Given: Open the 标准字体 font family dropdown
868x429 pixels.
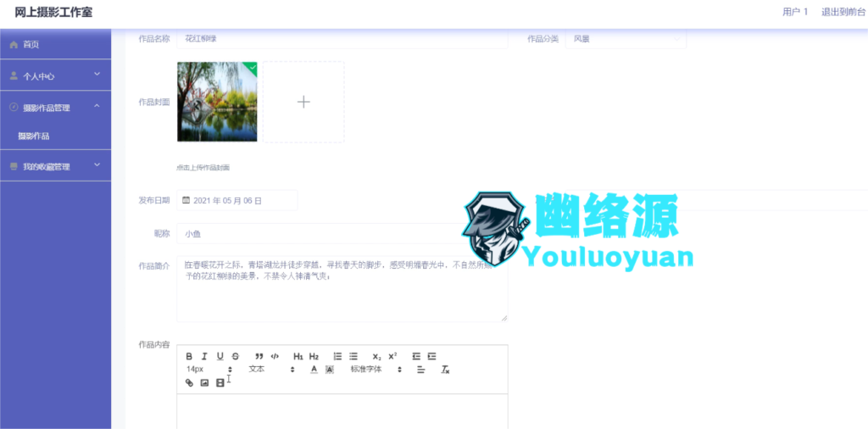Looking at the screenshot, I should point(376,369).
